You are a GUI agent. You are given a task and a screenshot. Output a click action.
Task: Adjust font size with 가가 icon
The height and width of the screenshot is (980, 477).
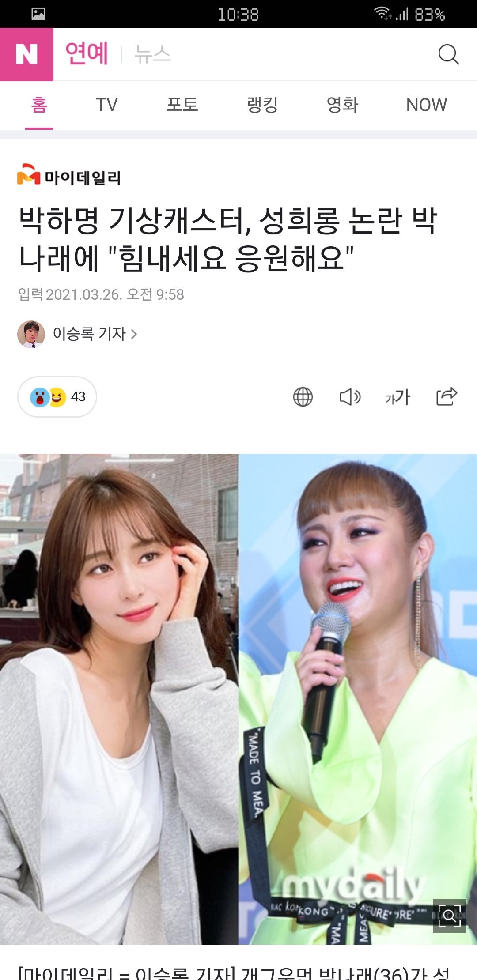tap(398, 397)
